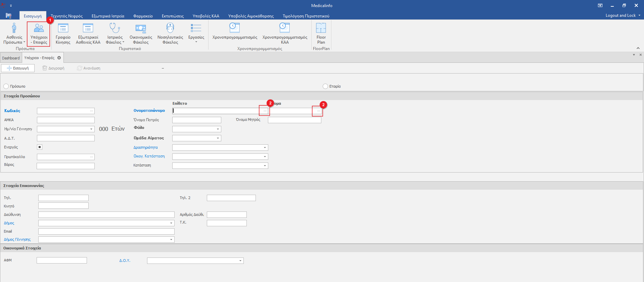Close the Υπόχρεοι - Επαφές tab
Screen dimensions: 644x282
59,58
